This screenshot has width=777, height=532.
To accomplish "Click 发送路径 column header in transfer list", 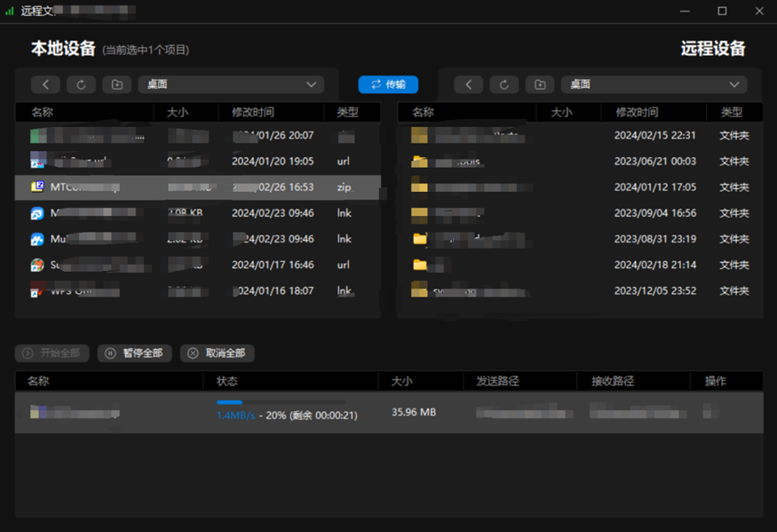I will tap(497, 381).
